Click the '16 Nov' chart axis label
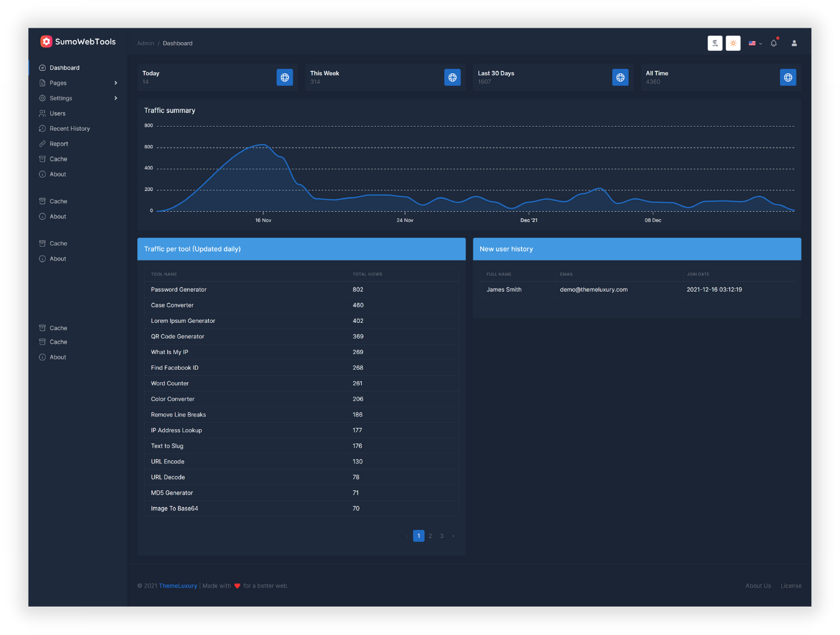Viewport: 840px width, 635px height. pyautogui.click(x=263, y=220)
